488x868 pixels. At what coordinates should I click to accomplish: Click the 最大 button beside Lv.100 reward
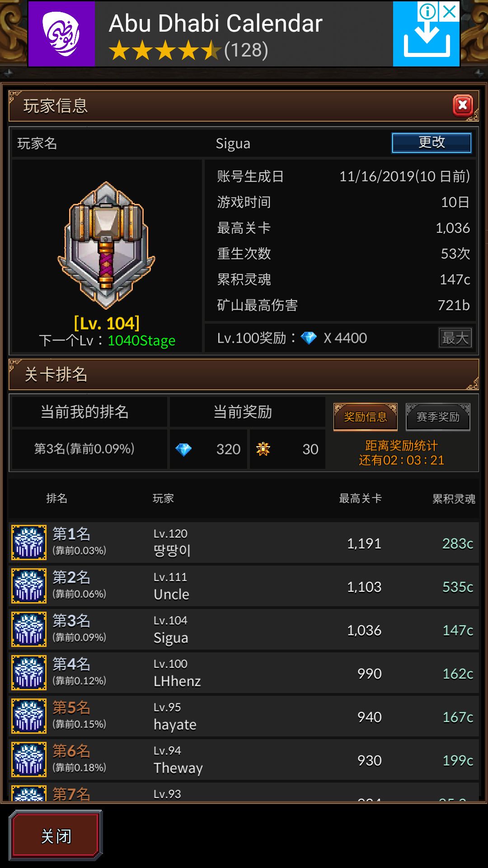[455, 338]
